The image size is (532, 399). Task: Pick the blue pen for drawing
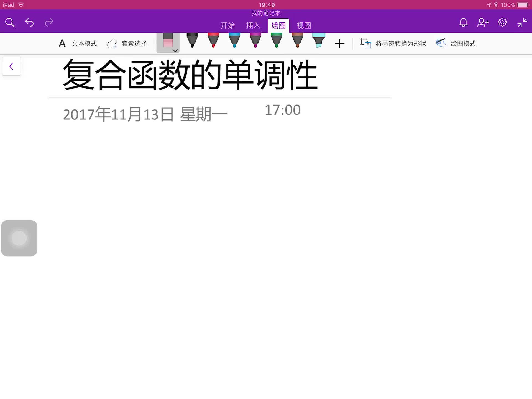[x=234, y=42]
